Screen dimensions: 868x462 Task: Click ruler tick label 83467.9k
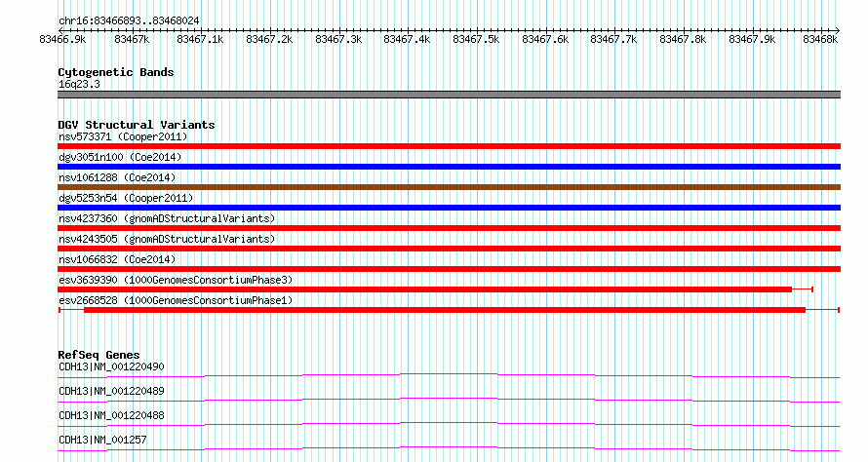pyautogui.click(x=752, y=39)
